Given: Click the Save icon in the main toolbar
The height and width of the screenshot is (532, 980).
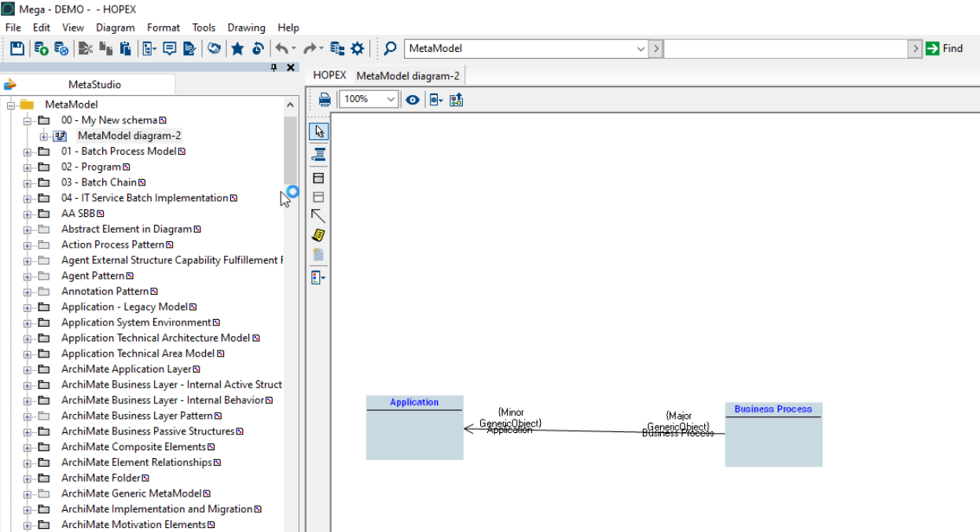Looking at the screenshot, I should pyautogui.click(x=17, y=48).
